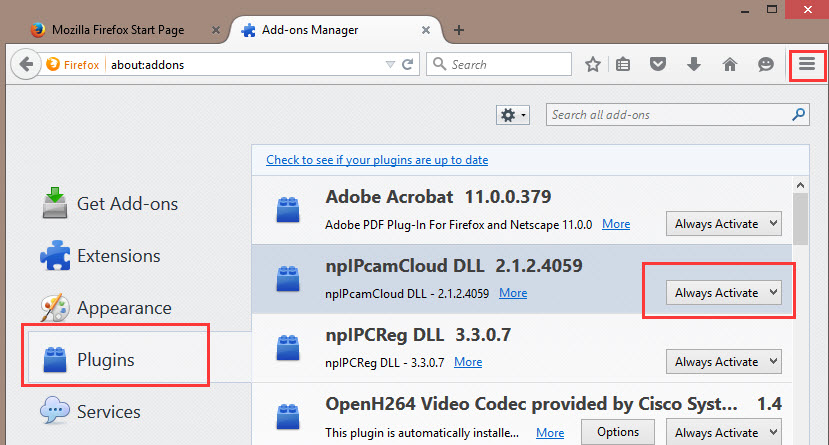Open the bookmarks list icon

(624, 65)
